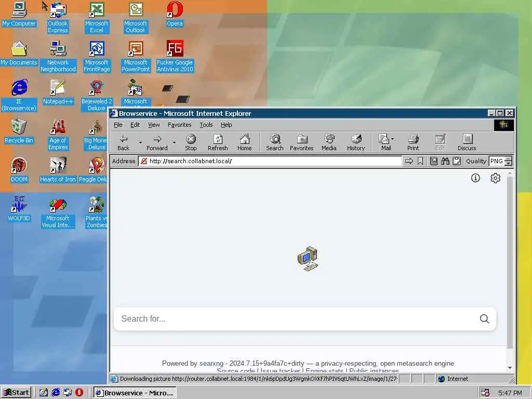Select the Microsoft PowerPoint desktop icon
This screenshot has width=532, height=399.
pyautogui.click(x=136, y=57)
